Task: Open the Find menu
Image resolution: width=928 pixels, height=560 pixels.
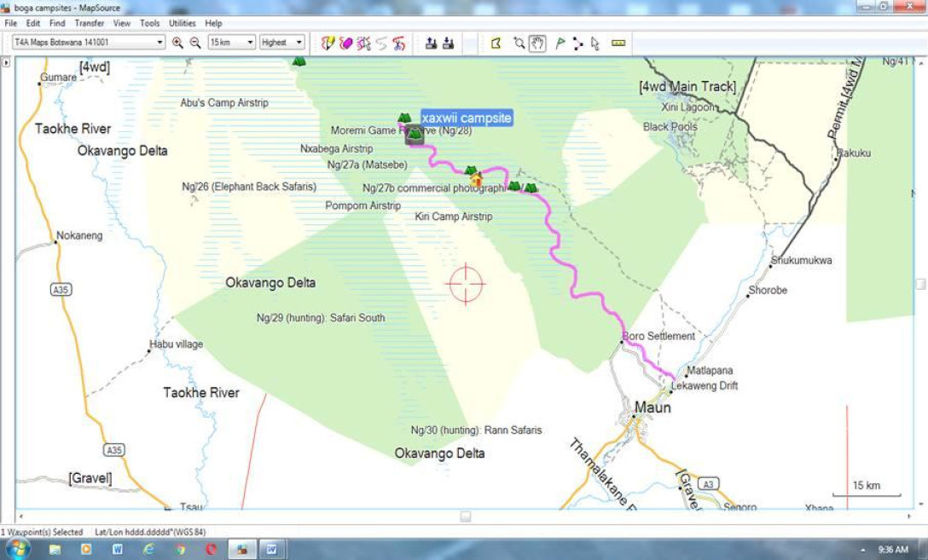Action: click(57, 23)
